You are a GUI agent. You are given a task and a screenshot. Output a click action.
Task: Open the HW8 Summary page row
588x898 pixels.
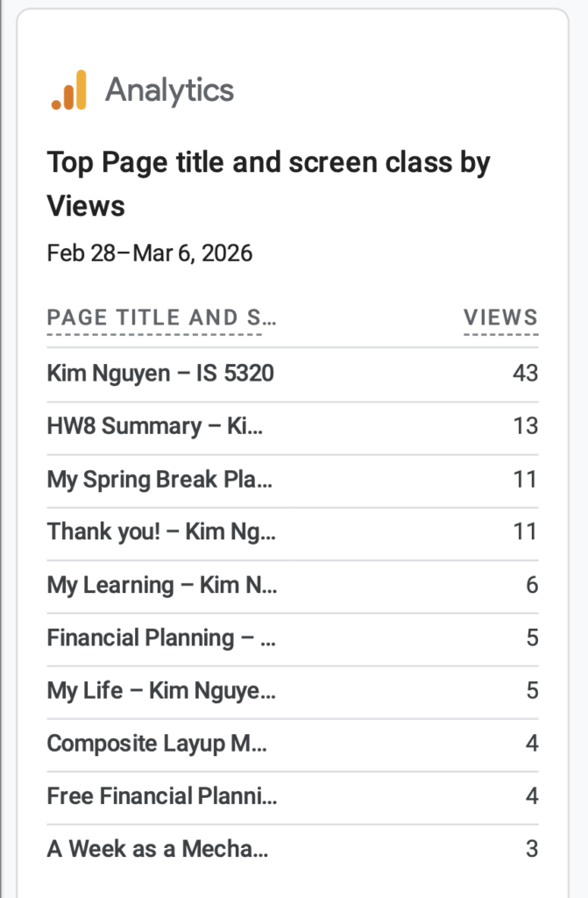[155, 426]
